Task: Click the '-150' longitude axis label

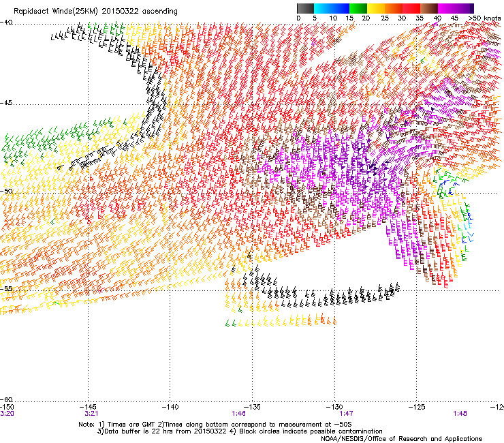Action: coord(7,407)
